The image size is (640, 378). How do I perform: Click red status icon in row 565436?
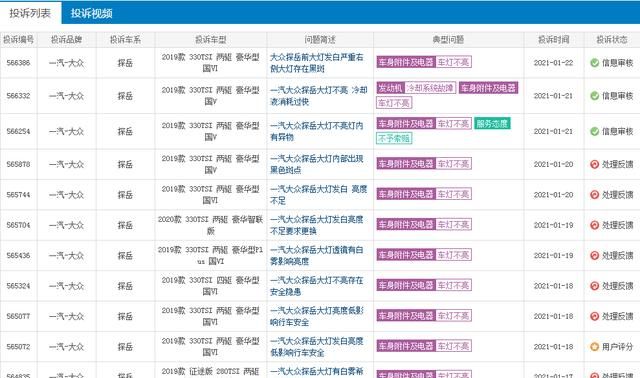pyautogui.click(x=594, y=256)
